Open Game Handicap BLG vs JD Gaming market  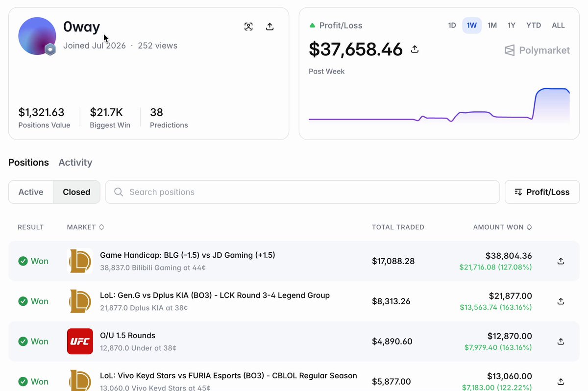(188, 255)
